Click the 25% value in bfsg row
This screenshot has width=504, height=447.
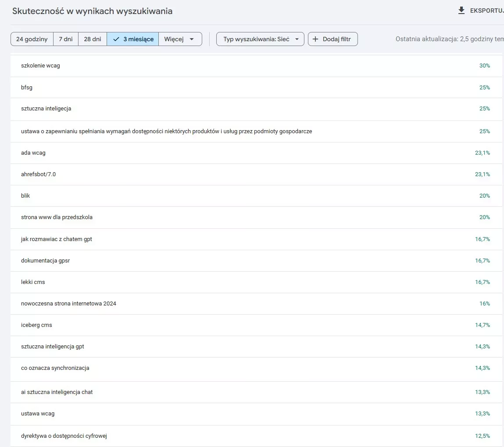coord(484,88)
